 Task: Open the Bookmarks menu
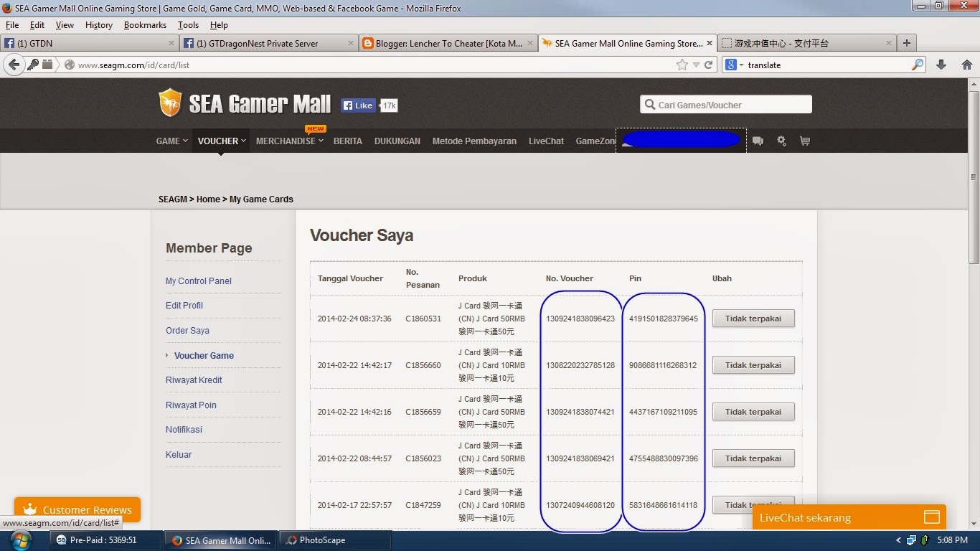[x=145, y=25]
